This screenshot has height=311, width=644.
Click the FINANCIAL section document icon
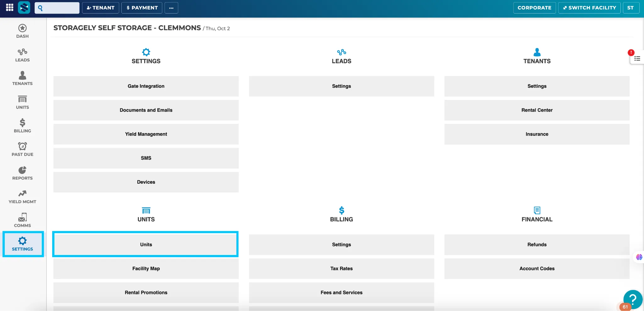[x=537, y=210]
